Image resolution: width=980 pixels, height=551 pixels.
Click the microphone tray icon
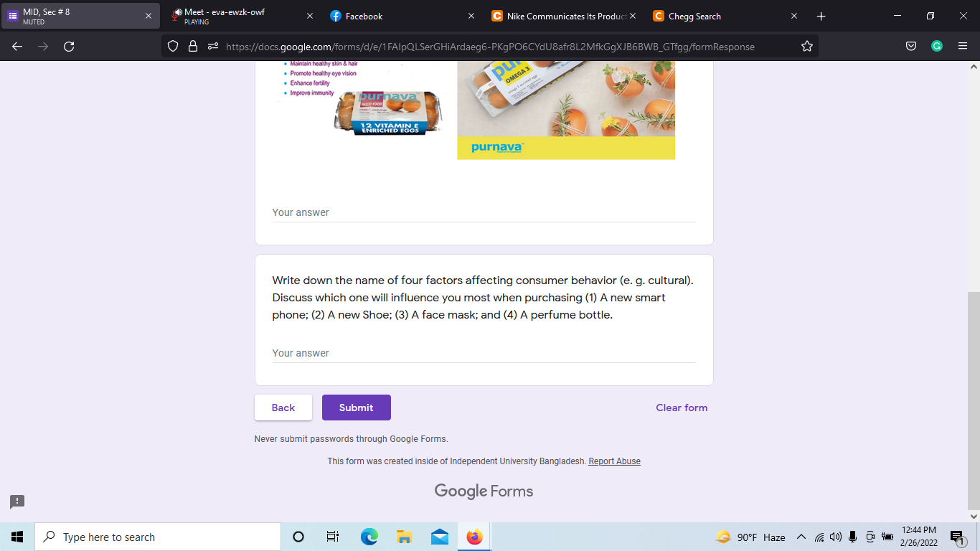[853, 537]
